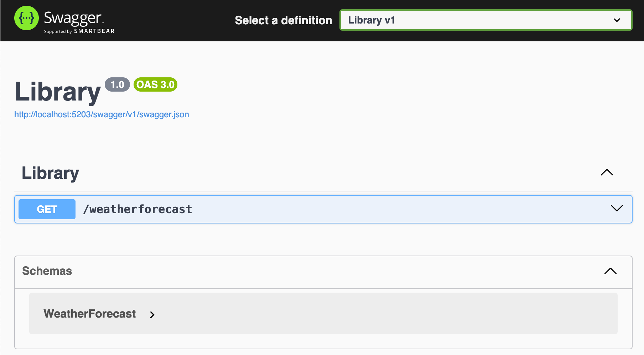Click the OAS 3.0 badge
This screenshot has width=644, height=355.
click(x=155, y=85)
